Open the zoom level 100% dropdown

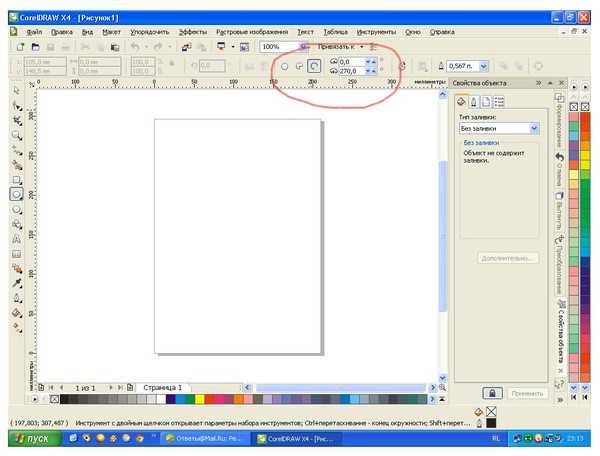303,47
